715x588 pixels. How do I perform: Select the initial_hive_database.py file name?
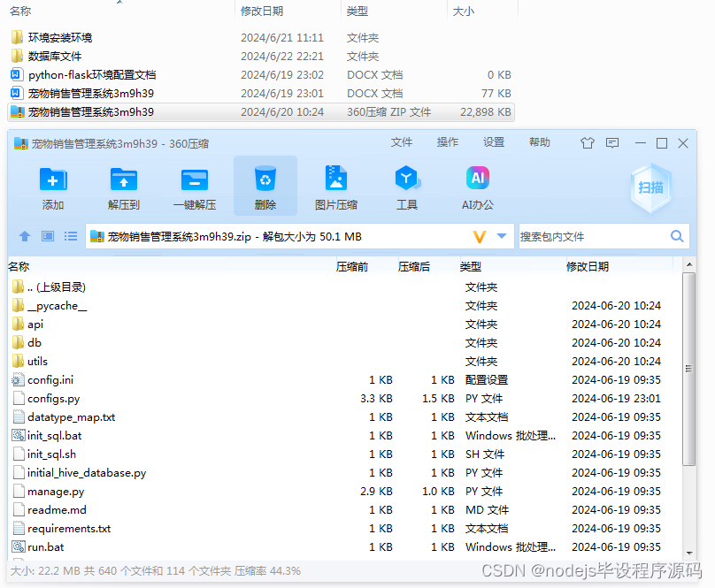87,473
